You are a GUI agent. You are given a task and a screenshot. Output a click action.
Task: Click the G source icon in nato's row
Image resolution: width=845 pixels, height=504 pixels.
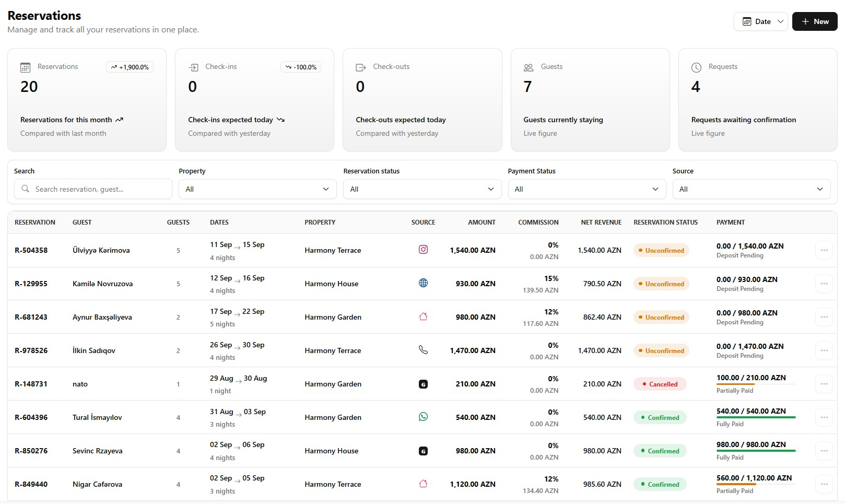point(423,384)
